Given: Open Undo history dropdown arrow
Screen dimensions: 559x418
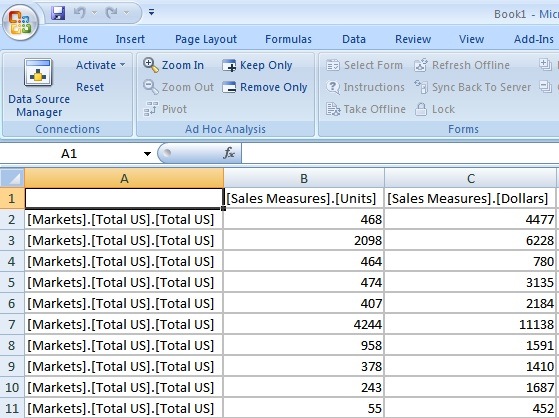Looking at the screenshot, I should pyautogui.click(x=94, y=13).
